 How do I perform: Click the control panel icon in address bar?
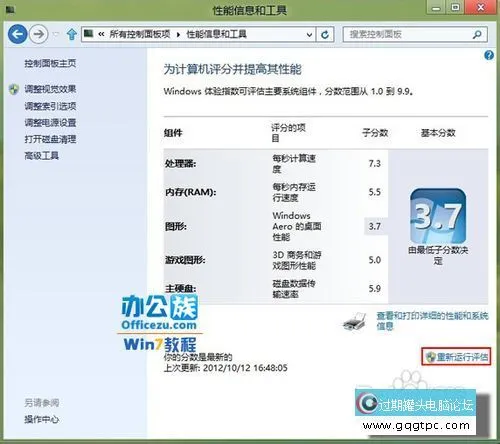[x=88, y=34]
